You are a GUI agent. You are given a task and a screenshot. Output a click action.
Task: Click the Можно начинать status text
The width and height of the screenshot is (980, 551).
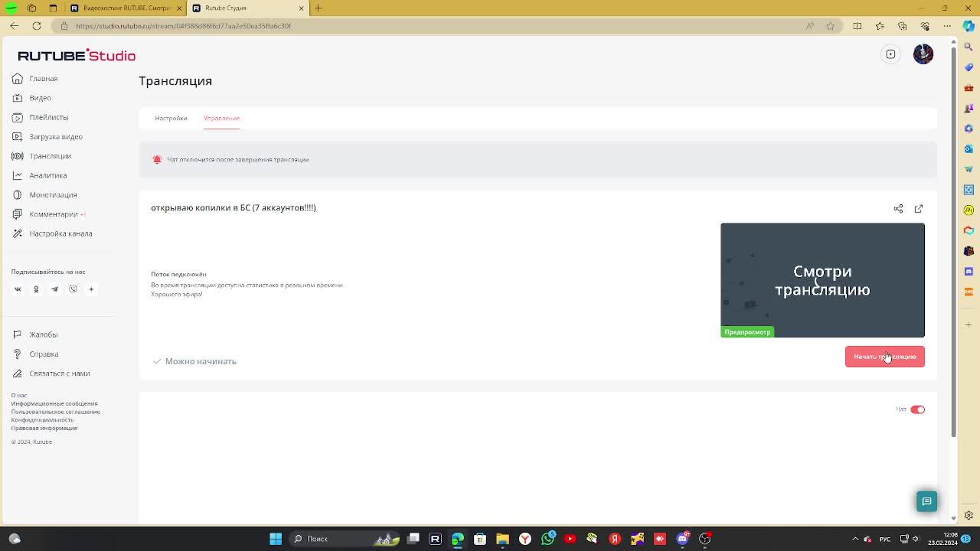pyautogui.click(x=201, y=361)
